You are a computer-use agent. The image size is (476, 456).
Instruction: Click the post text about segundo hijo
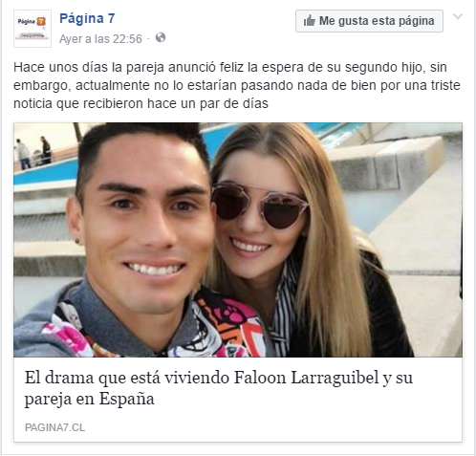pyautogui.click(x=237, y=85)
